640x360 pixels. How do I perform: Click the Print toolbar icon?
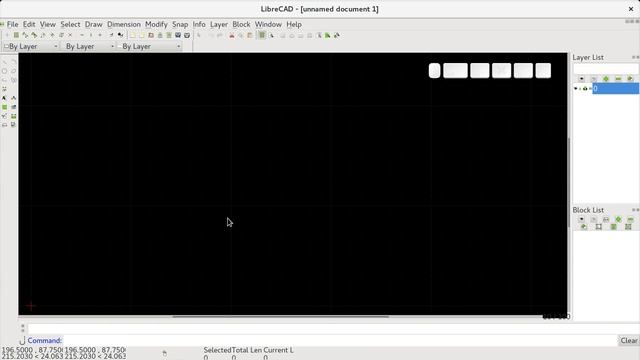tap(178, 35)
